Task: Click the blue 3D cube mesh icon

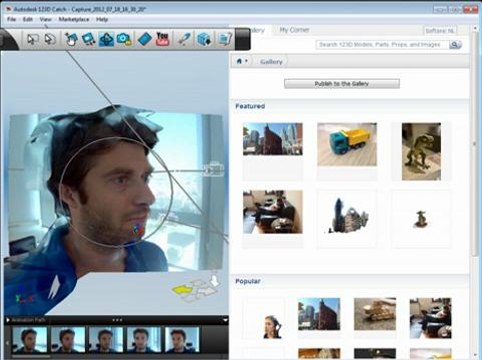Action: coord(204,39)
